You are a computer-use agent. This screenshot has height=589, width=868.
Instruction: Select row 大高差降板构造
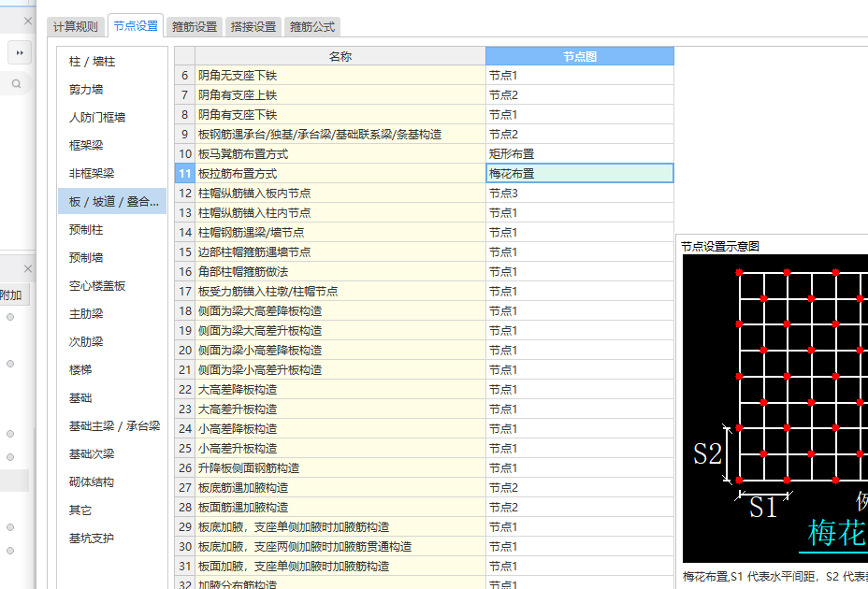(340, 390)
